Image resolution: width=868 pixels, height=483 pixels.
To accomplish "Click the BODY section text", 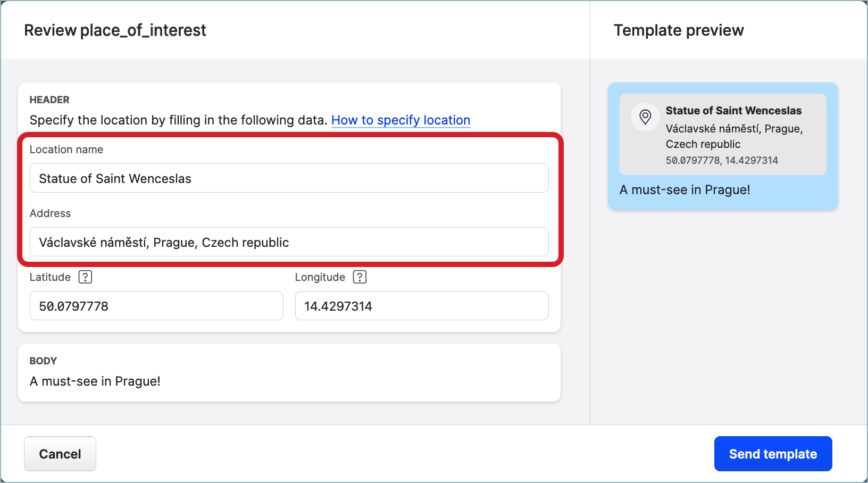I will [95, 381].
